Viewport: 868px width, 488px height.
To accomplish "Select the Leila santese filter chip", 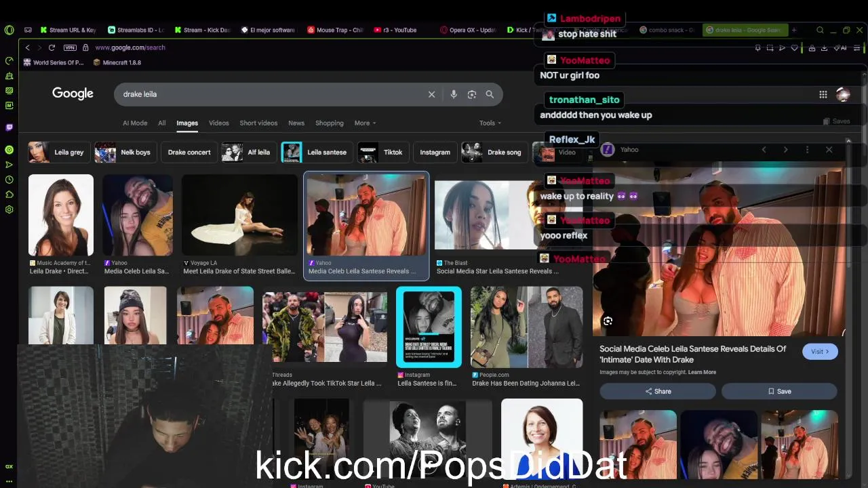I will [x=317, y=152].
